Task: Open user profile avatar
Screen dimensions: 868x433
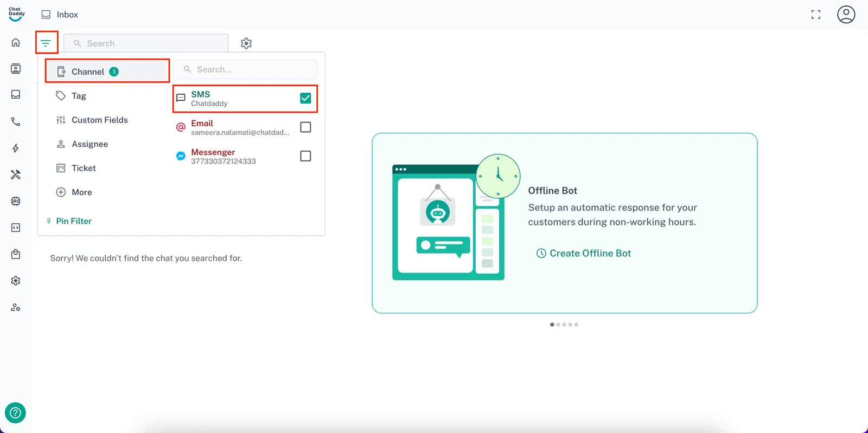Action: (846, 15)
